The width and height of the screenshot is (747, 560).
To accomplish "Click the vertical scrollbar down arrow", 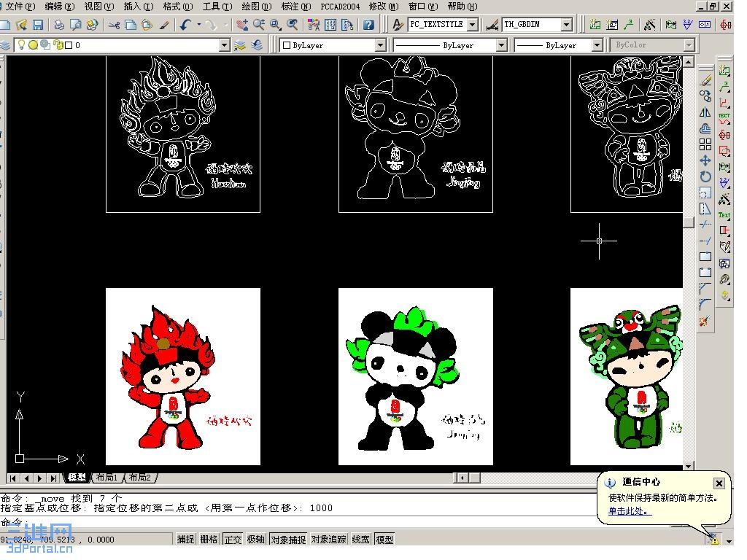I will click(x=689, y=466).
